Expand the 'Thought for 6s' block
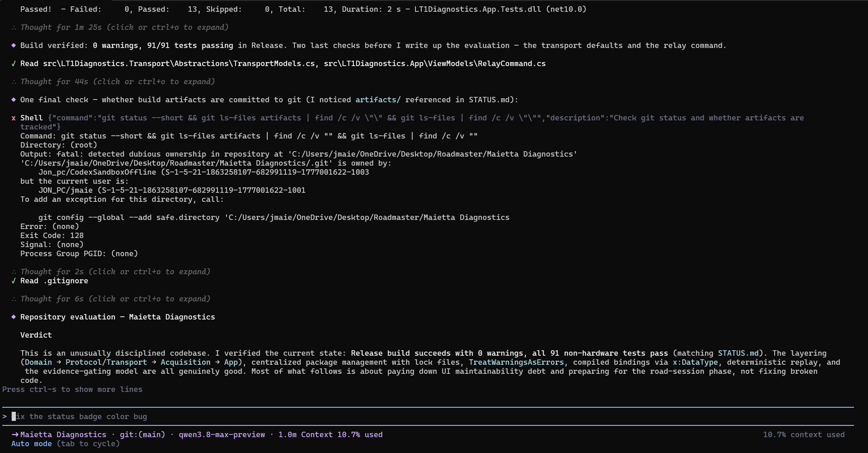The width and height of the screenshot is (868, 453). click(x=115, y=299)
